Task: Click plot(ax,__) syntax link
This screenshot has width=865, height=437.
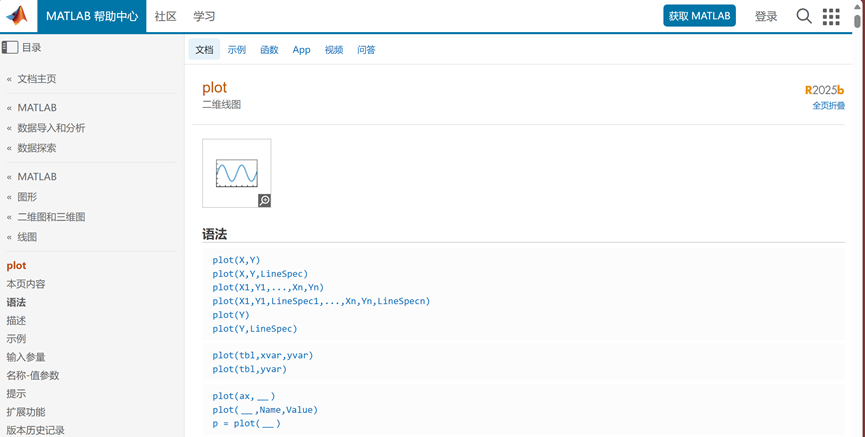Action: click(244, 396)
